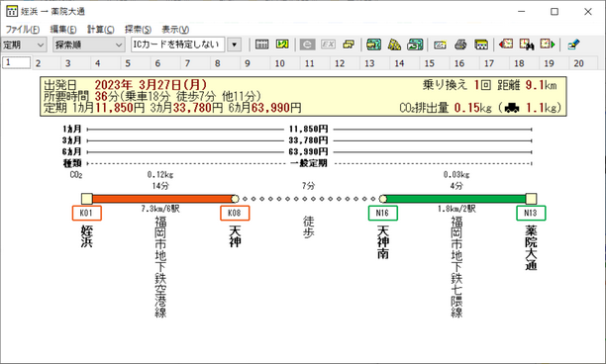Click the stacked yellow cards icon
This screenshot has width=606, height=364.
349,45
